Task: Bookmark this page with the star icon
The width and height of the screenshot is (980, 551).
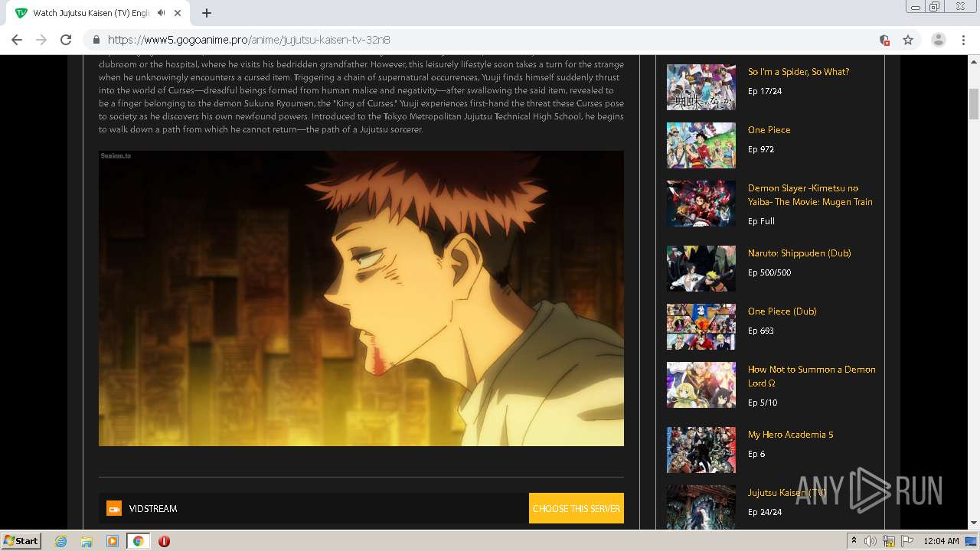Action: [x=908, y=40]
